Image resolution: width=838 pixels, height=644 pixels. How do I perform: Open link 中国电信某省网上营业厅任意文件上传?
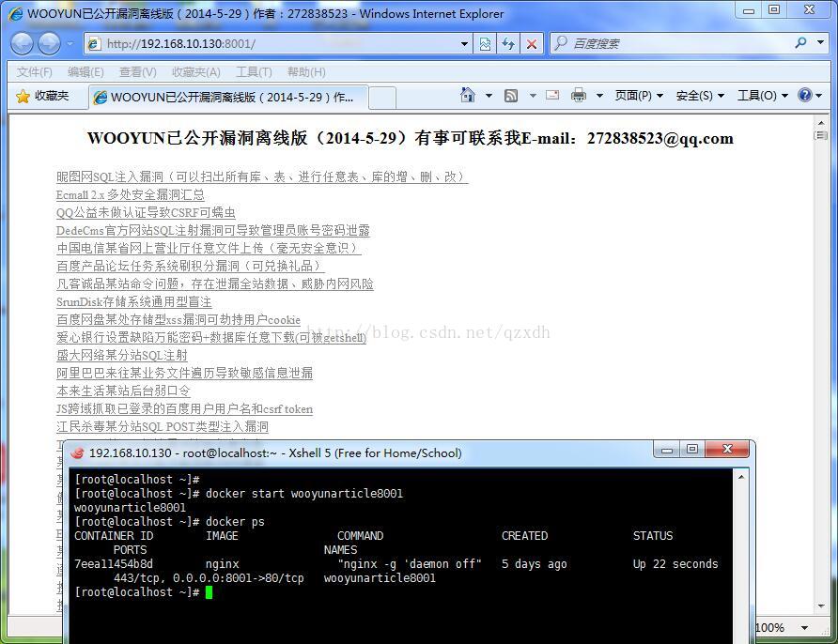[209, 249]
